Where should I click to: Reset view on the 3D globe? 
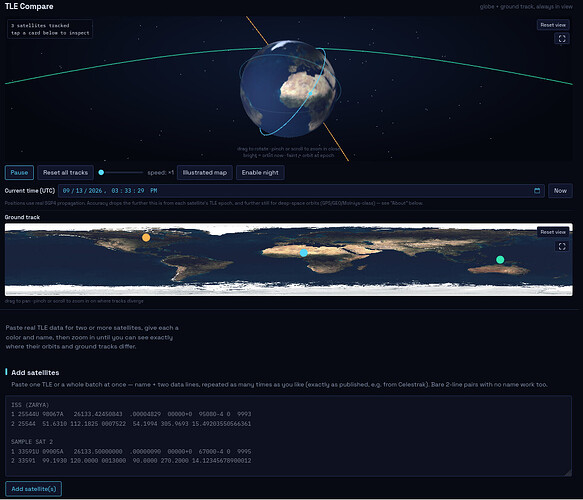(x=553, y=25)
